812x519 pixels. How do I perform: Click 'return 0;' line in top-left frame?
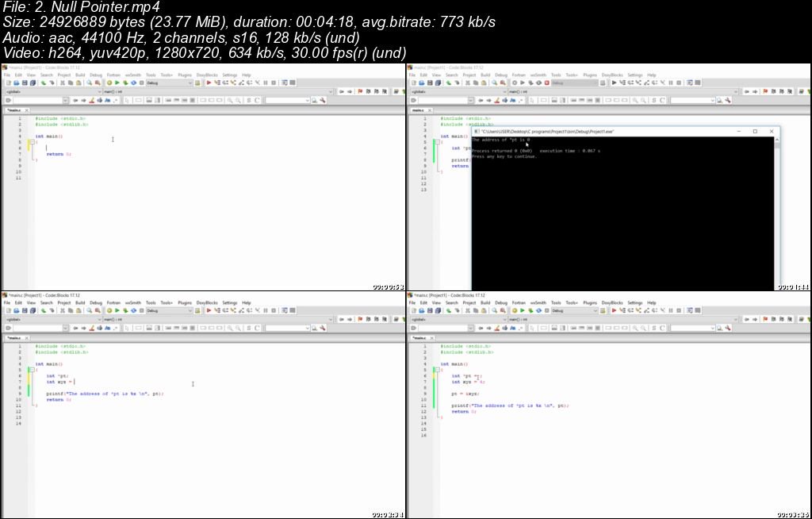pyautogui.click(x=59, y=154)
